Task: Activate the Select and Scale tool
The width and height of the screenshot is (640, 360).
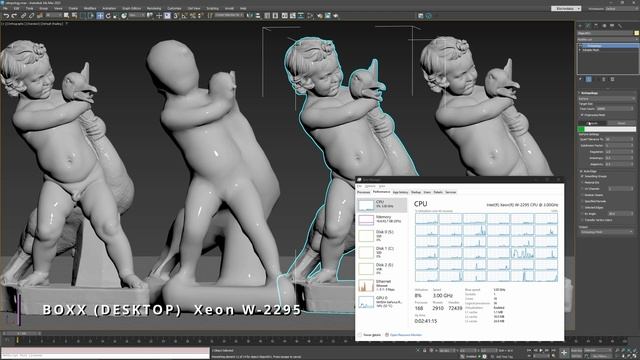Action: click(116, 16)
